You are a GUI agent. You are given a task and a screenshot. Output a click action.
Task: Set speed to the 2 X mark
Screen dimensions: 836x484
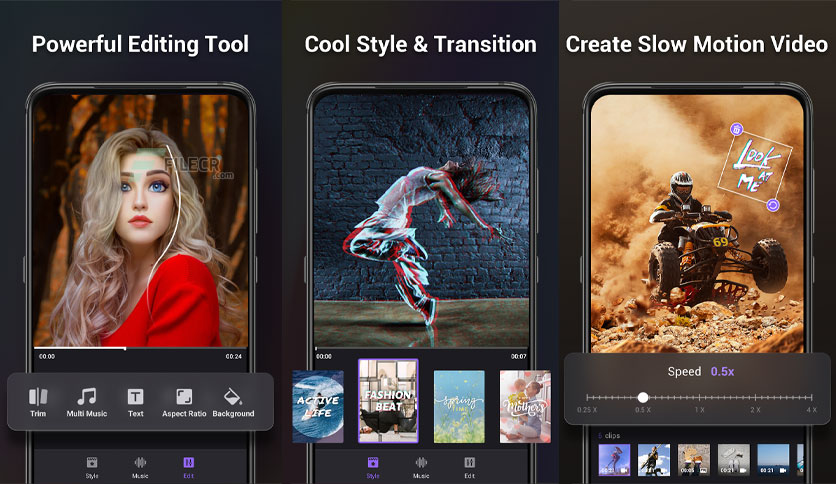(755, 397)
